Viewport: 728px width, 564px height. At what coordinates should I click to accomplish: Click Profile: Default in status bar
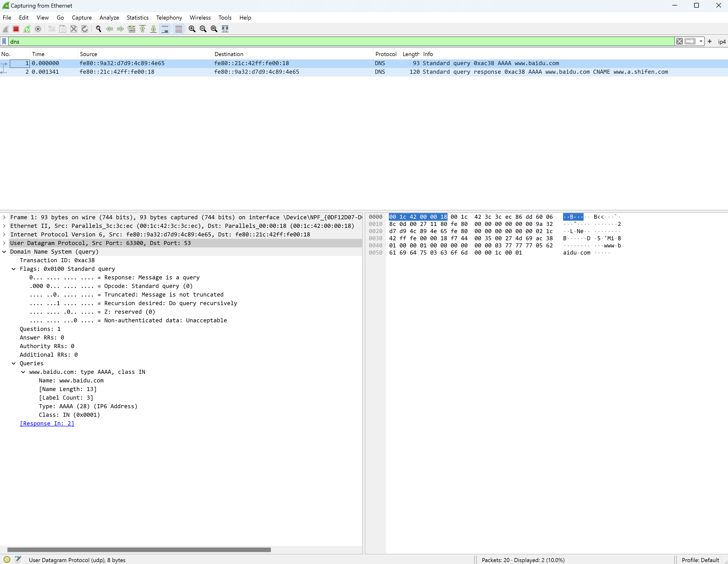pos(700,560)
